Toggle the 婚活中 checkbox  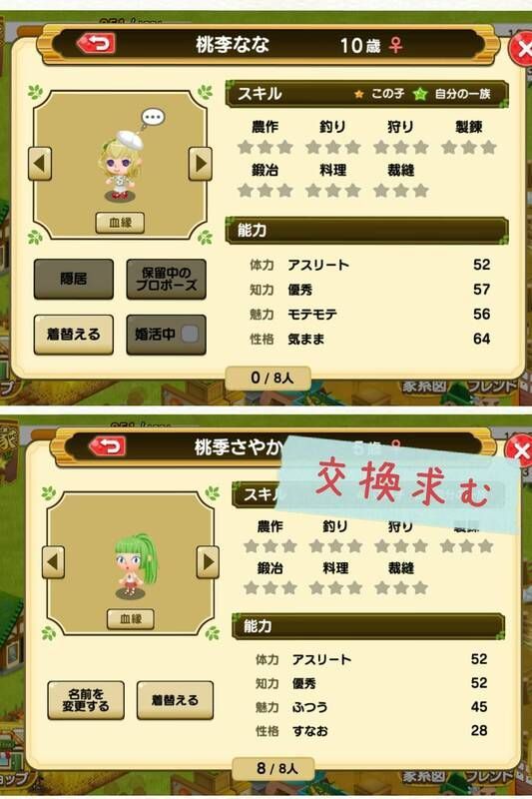(190, 335)
